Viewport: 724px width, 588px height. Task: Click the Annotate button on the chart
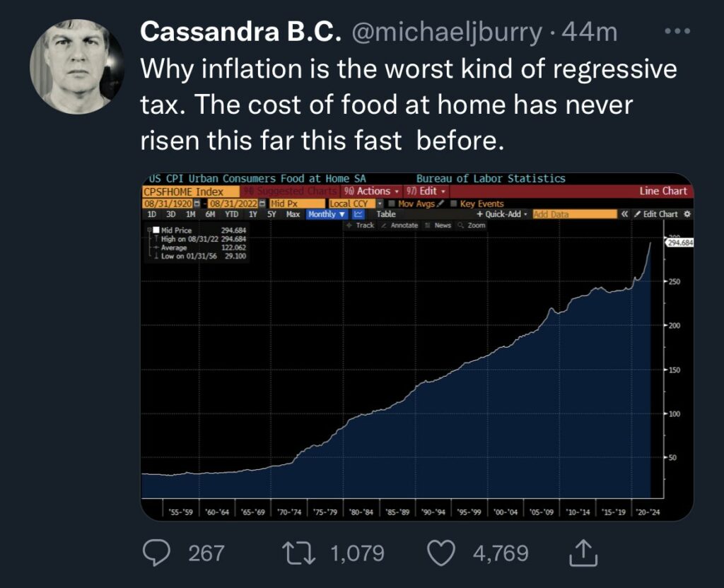tap(402, 225)
